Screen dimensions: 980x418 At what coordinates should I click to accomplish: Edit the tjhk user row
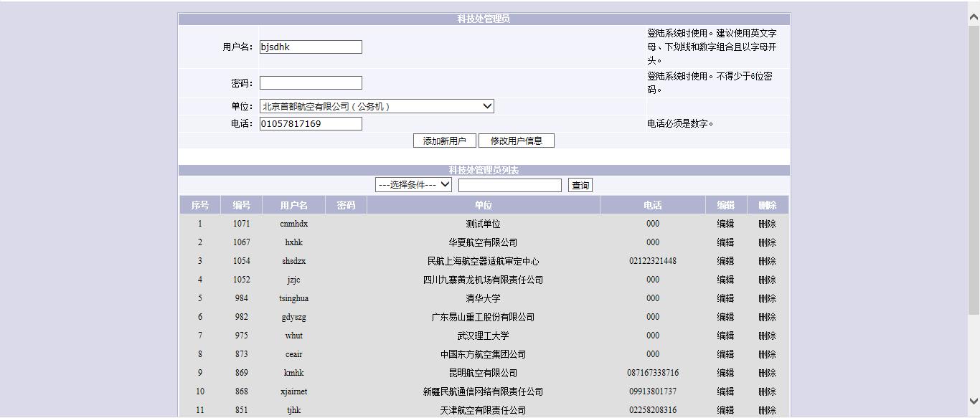pos(725,410)
